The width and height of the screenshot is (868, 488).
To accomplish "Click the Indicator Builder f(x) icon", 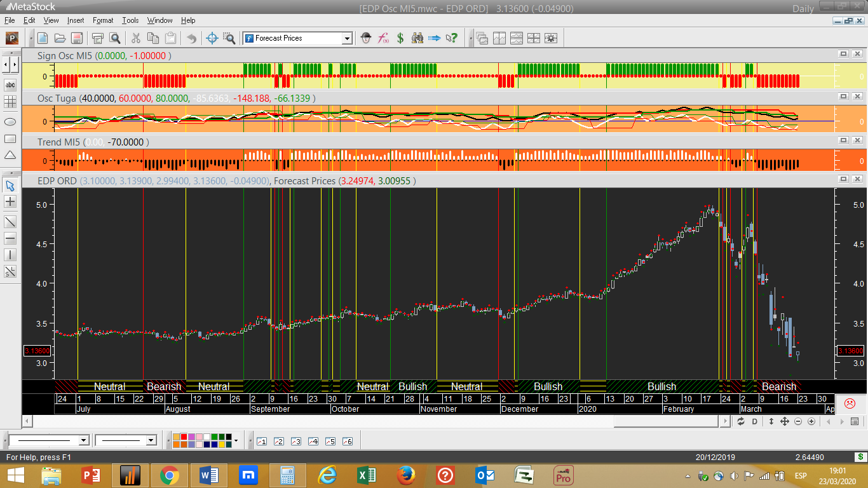I will pos(383,38).
